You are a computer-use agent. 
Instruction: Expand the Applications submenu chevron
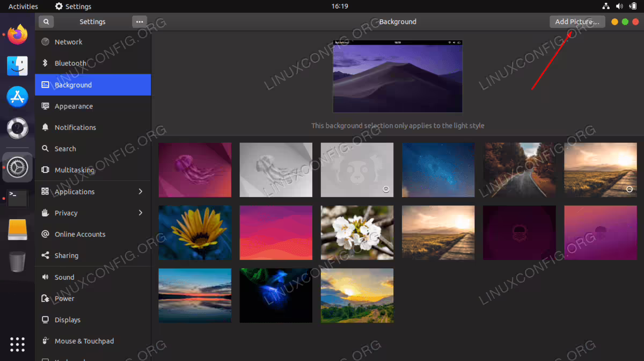141,191
